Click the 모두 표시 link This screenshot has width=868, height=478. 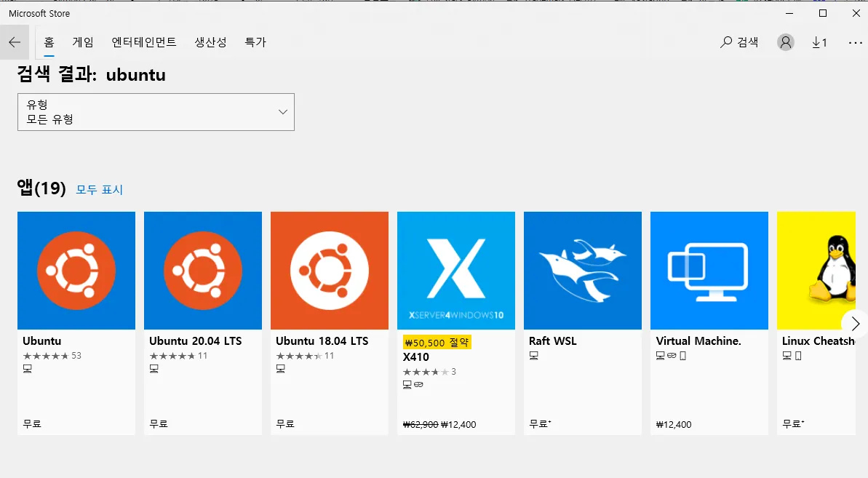click(x=99, y=190)
